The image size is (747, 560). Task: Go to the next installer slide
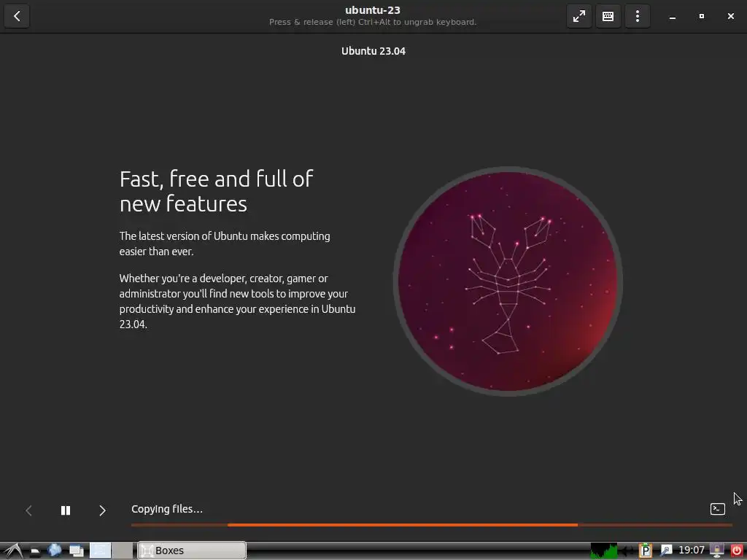coord(102,510)
